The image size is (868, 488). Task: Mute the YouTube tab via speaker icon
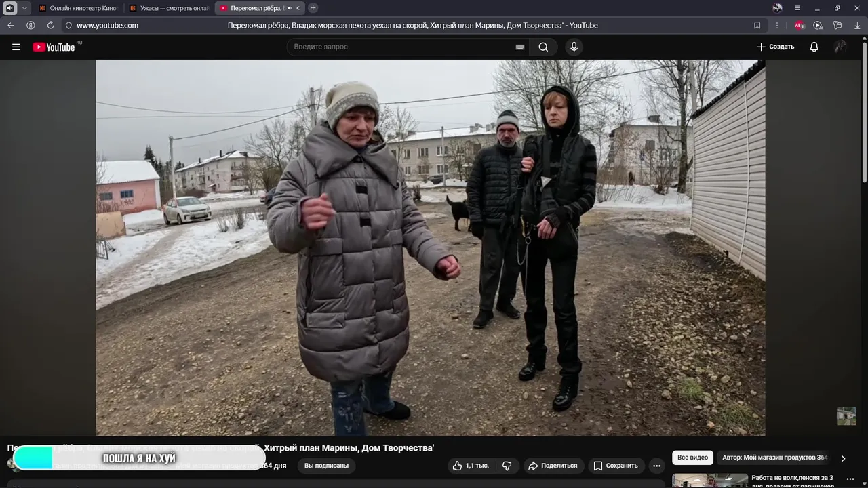[x=290, y=8]
